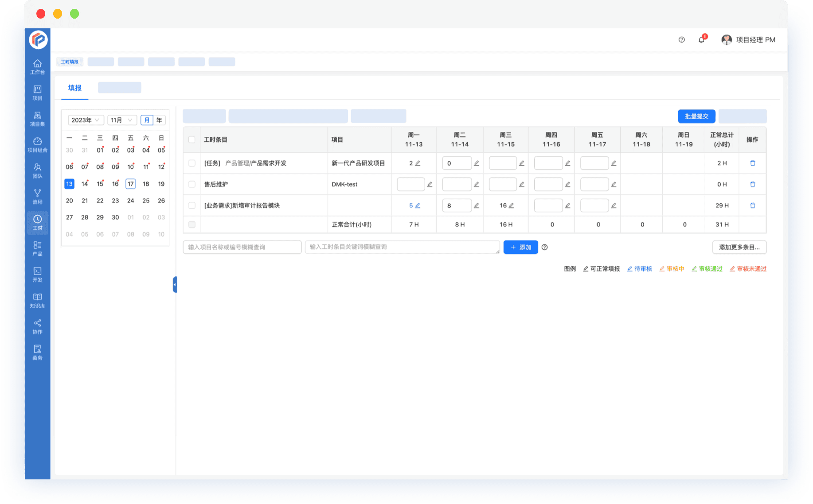
Task: Click the 添加更多条目 button
Action: pos(739,247)
